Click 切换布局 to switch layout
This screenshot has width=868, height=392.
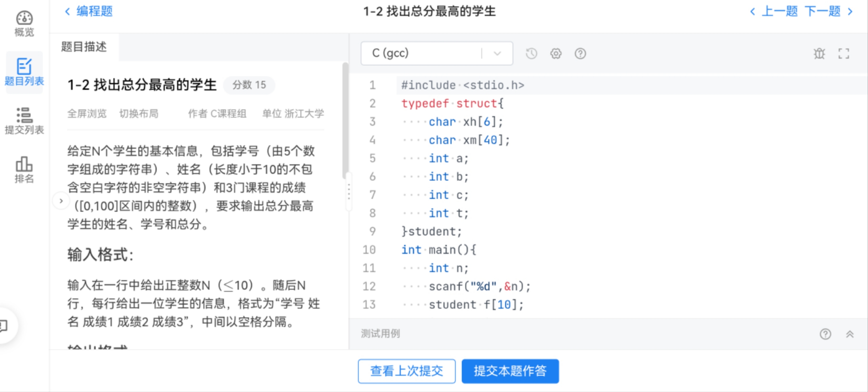(139, 114)
